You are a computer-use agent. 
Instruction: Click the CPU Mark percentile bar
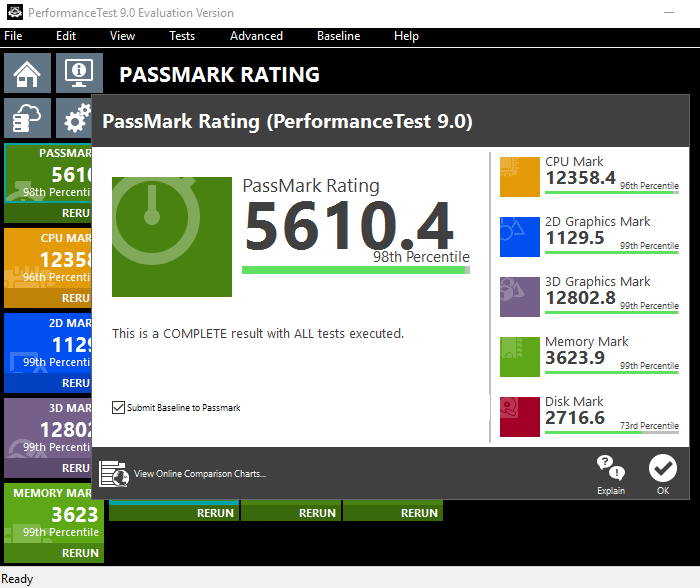point(612,192)
